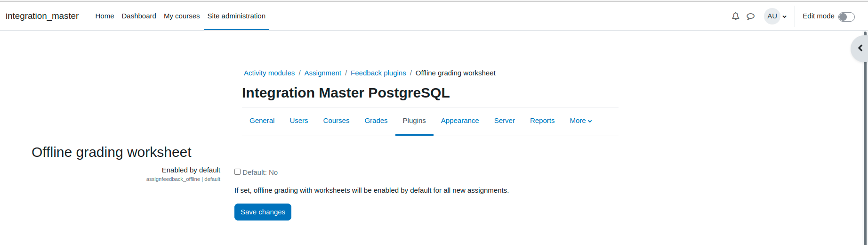Follow the Feedback plugins breadcrumb link
The width and height of the screenshot is (868, 245).
pyautogui.click(x=378, y=73)
